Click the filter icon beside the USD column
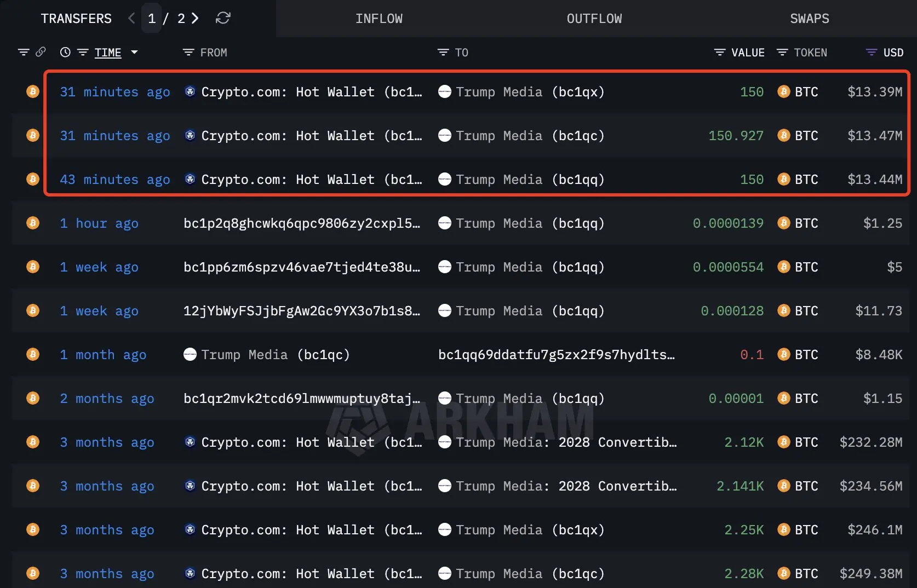The image size is (917, 588). [x=870, y=52]
